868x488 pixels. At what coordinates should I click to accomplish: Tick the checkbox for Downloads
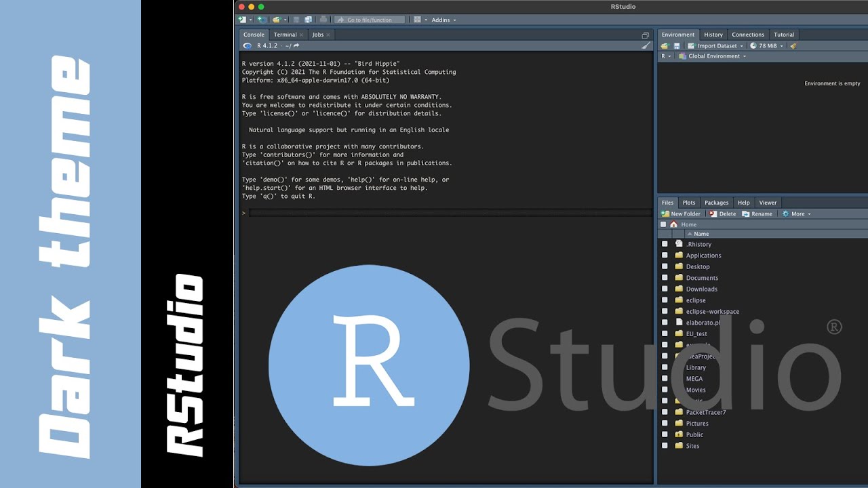pyautogui.click(x=665, y=289)
